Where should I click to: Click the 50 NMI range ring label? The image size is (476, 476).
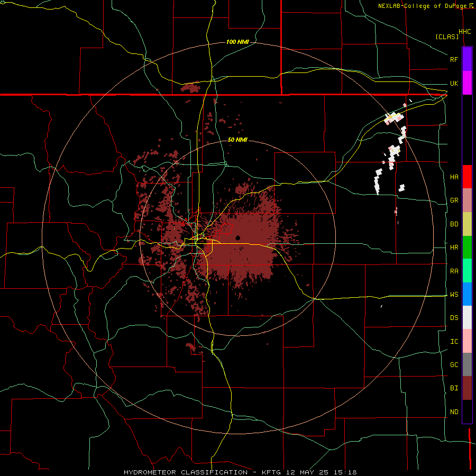237,140
